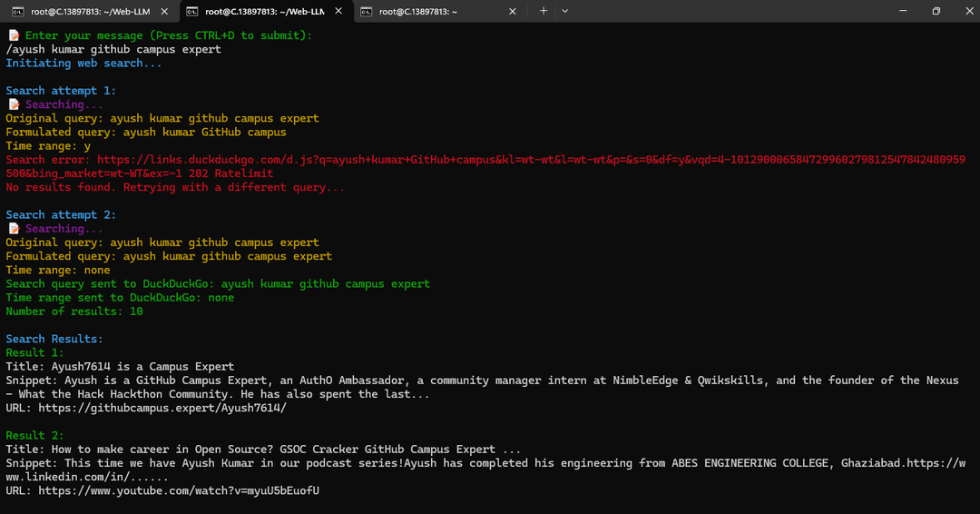This screenshot has height=514, width=980.
Task: Click the 'Search attempt 2:' heading
Action: coord(61,215)
